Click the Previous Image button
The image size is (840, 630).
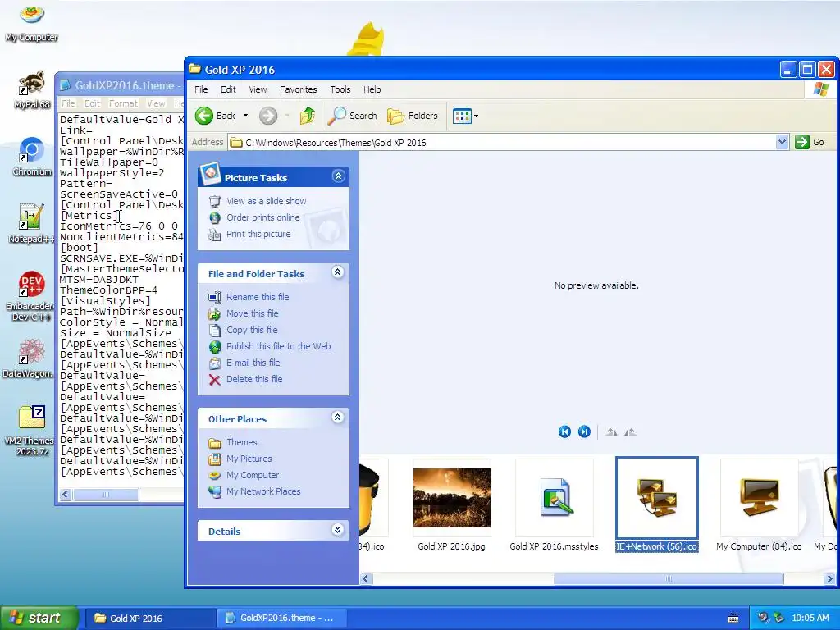[x=564, y=431]
